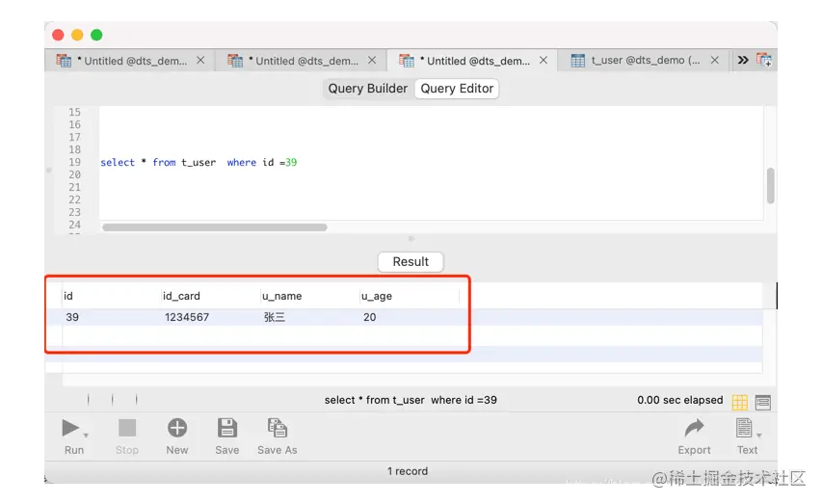Click the Text view icon

(x=744, y=428)
